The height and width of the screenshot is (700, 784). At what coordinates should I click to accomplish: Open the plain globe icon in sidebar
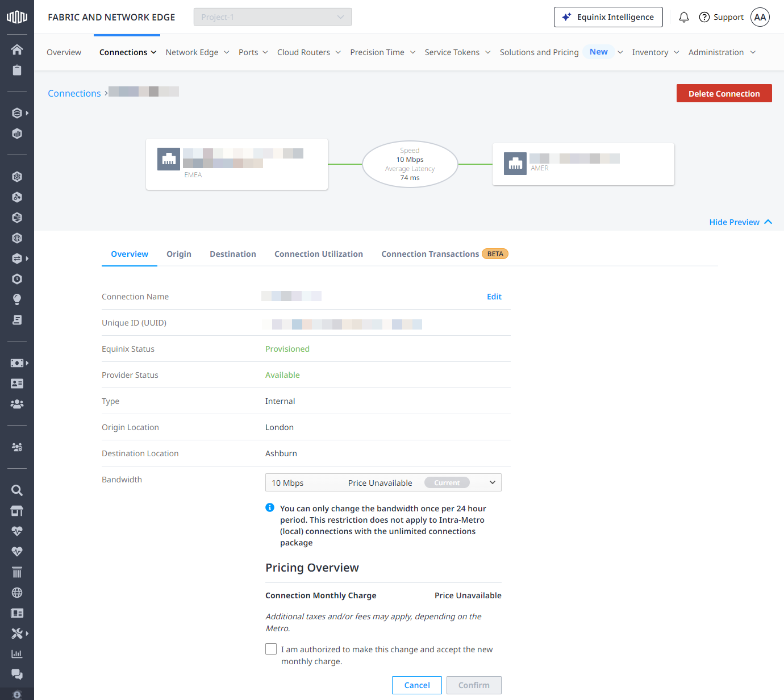[x=17, y=593]
